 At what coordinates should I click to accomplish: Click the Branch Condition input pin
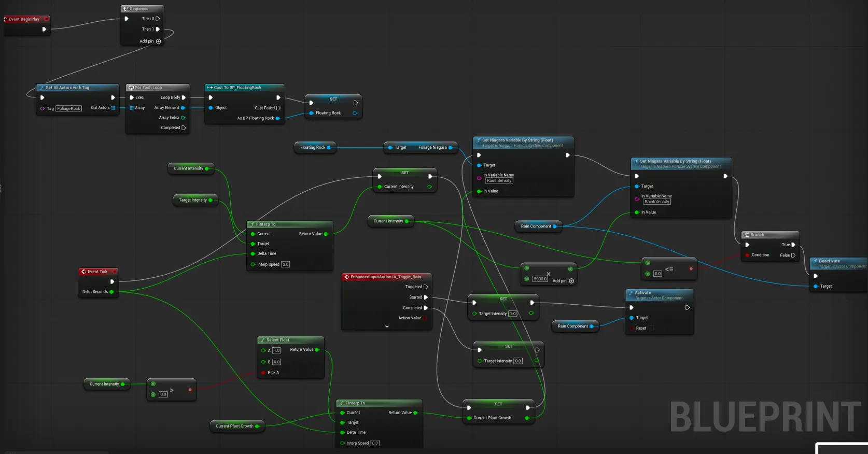(x=747, y=255)
